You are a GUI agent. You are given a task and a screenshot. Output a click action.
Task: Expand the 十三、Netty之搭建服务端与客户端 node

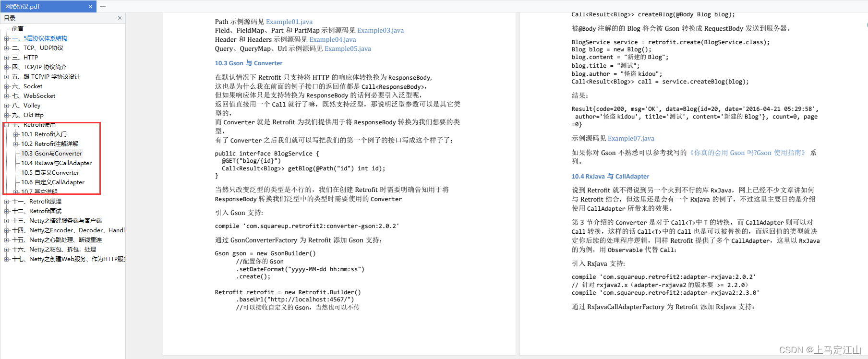[6, 221]
